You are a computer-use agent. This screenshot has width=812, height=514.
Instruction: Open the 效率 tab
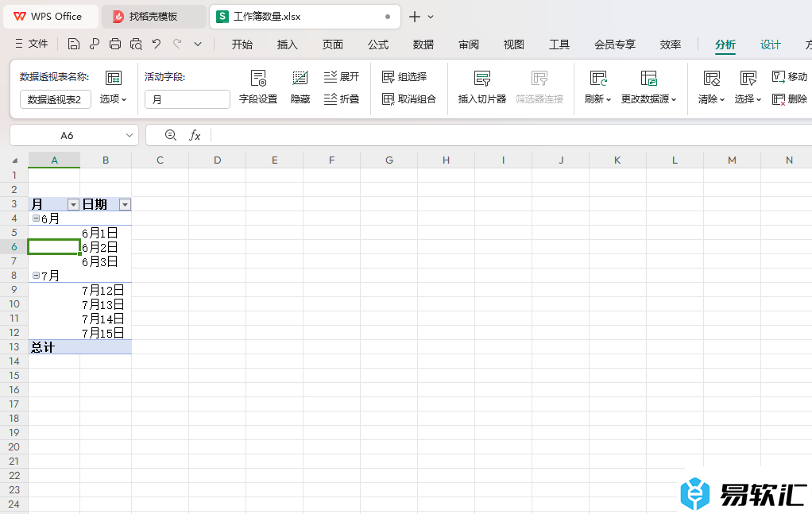[x=670, y=44]
